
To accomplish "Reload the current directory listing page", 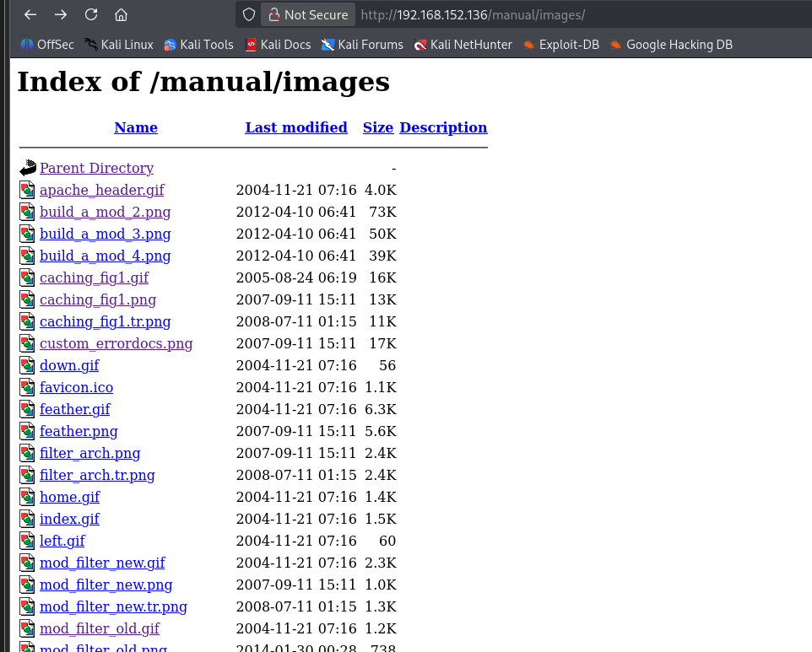I will [x=89, y=14].
